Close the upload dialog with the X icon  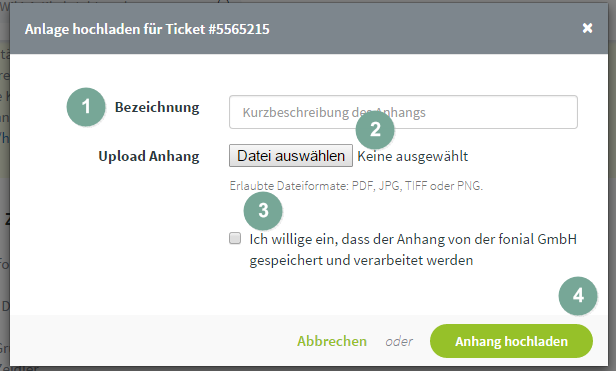coord(587,28)
